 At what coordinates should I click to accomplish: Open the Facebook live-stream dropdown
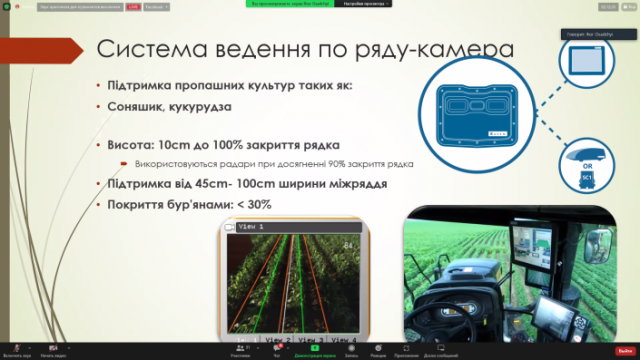157,7
